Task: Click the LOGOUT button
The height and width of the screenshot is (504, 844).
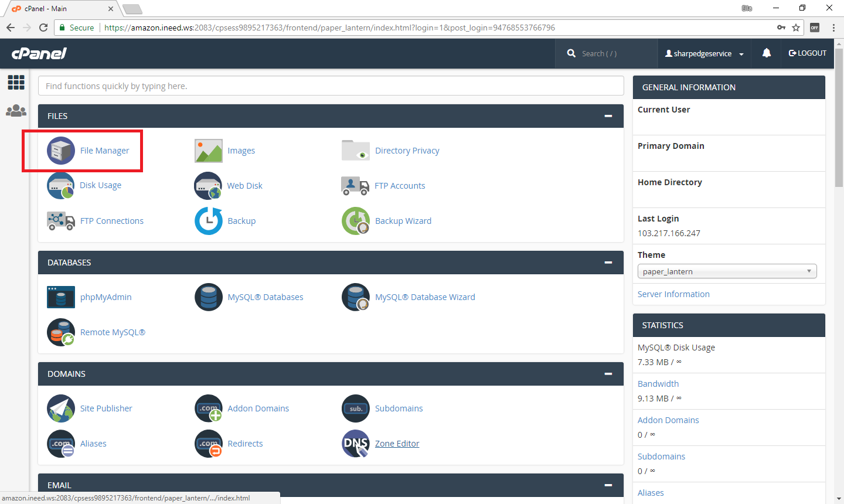Action: (x=808, y=53)
